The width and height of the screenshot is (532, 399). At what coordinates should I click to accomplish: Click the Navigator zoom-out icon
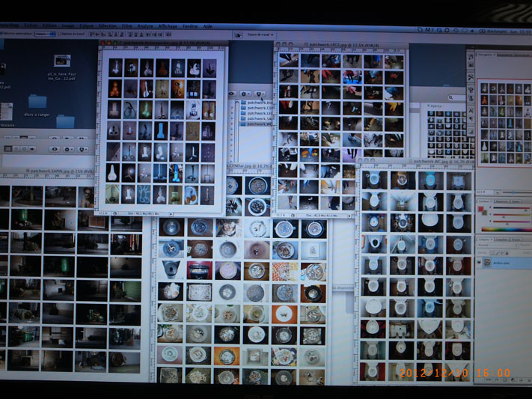click(498, 192)
